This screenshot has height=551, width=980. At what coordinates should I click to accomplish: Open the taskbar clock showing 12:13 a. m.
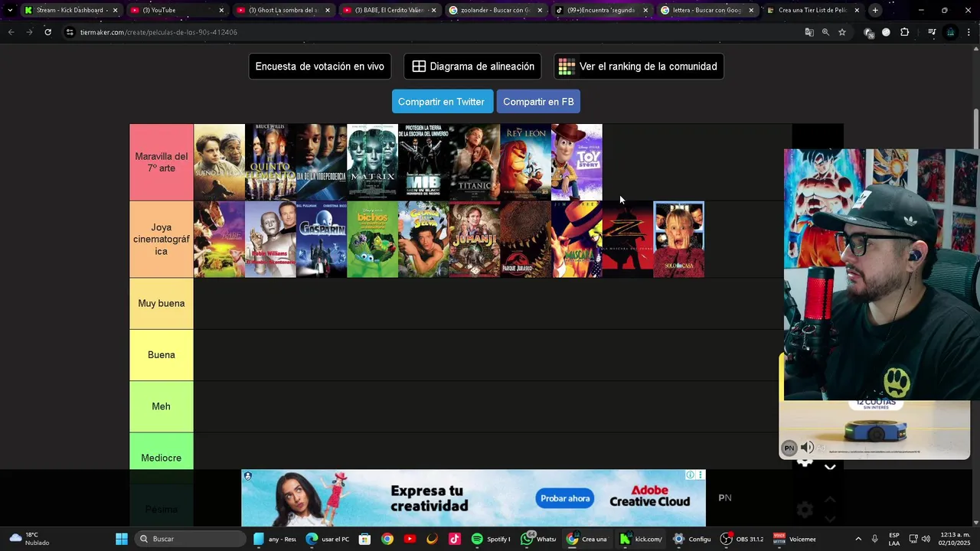pyautogui.click(x=955, y=539)
